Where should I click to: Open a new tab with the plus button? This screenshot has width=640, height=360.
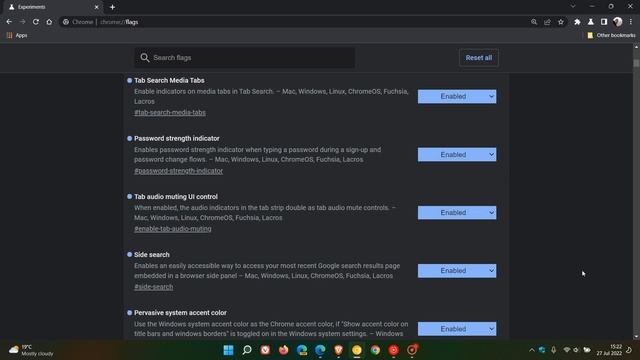click(x=112, y=7)
